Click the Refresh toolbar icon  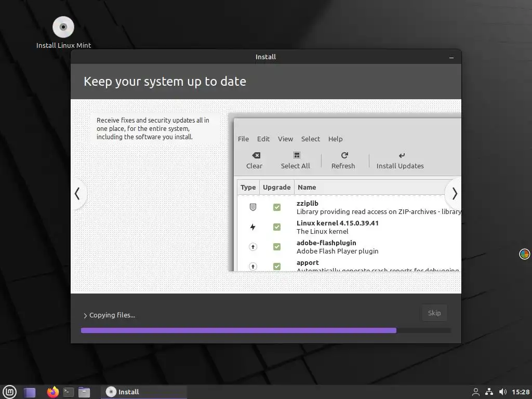[x=344, y=155]
